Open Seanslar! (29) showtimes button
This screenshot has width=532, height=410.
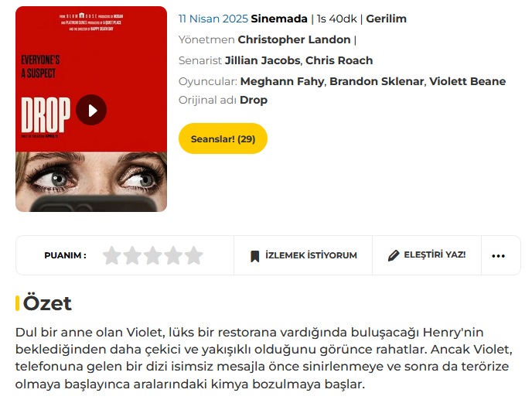click(223, 138)
